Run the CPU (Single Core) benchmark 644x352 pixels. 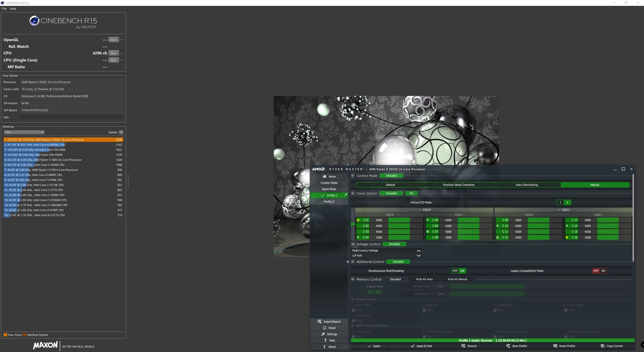pos(114,60)
